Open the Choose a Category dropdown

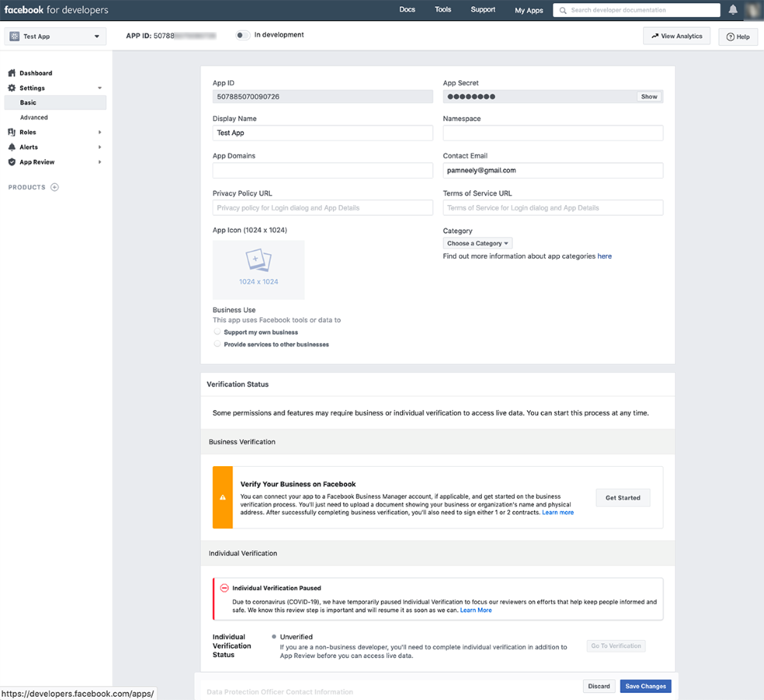click(477, 243)
